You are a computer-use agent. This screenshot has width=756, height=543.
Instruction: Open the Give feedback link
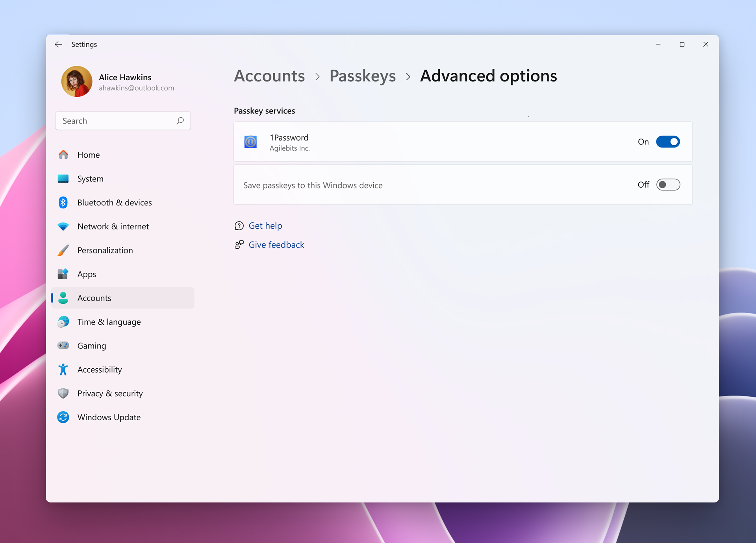coord(276,244)
